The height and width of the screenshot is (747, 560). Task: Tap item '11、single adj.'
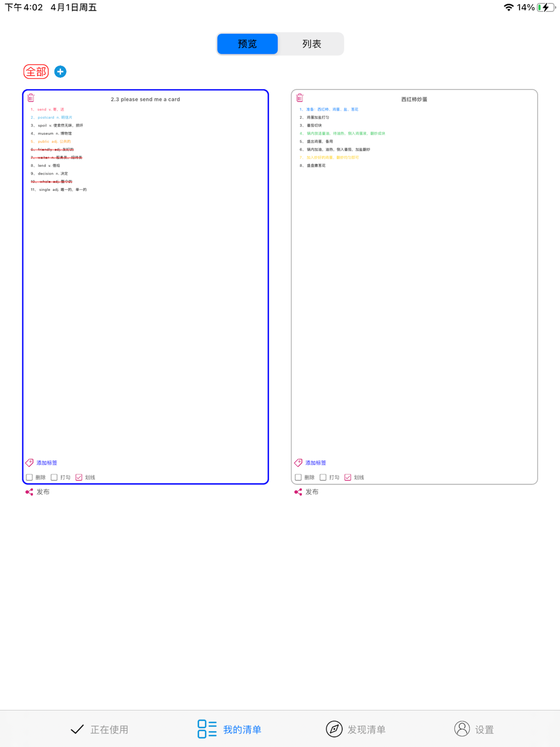[x=59, y=190]
